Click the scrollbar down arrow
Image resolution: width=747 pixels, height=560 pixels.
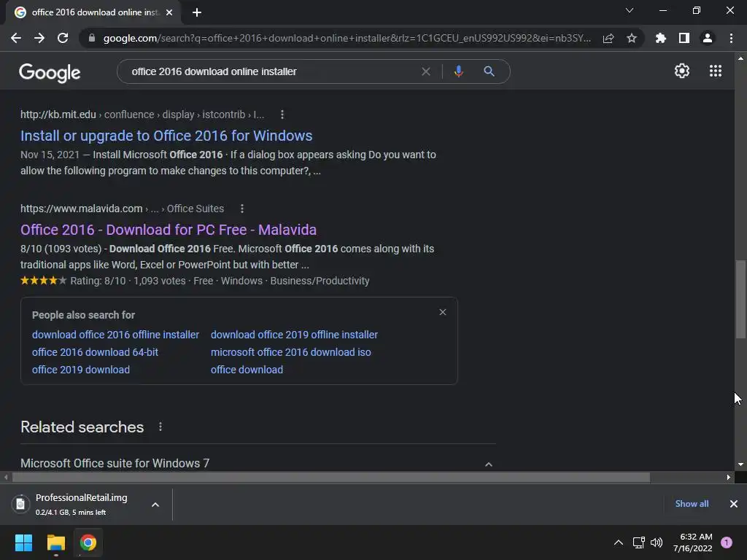click(740, 464)
